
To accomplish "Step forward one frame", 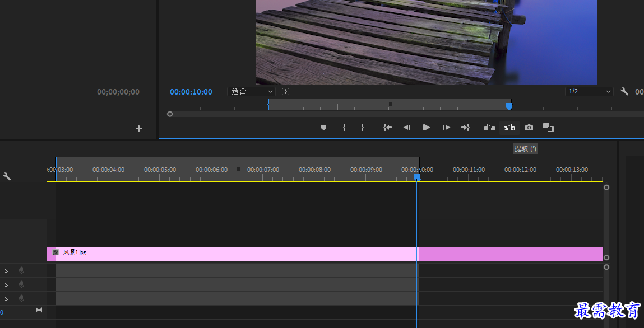I will point(447,128).
